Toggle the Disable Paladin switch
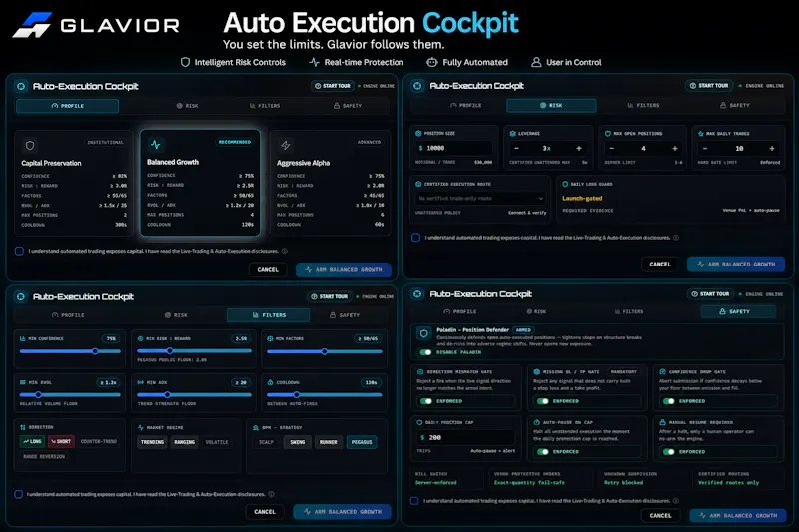 pos(425,352)
